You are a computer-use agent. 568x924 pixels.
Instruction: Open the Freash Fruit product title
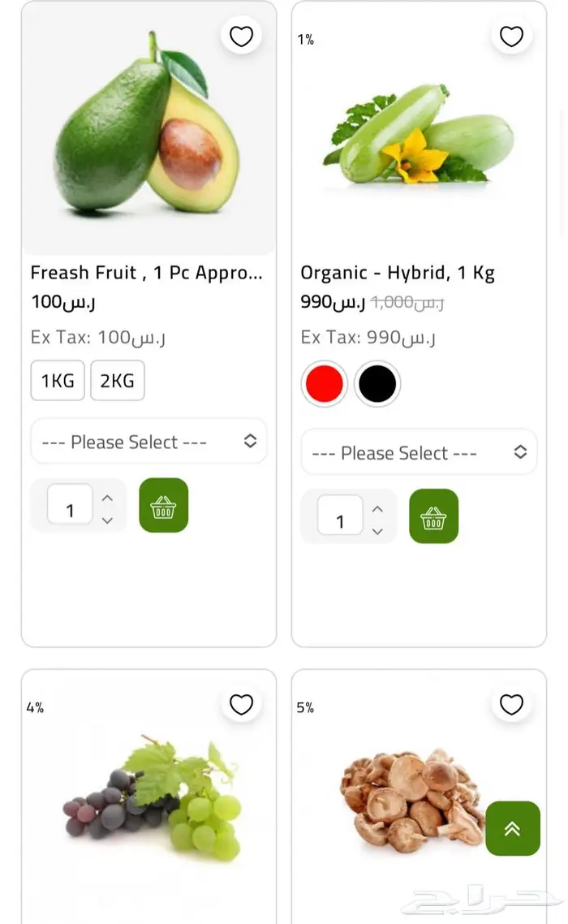pos(147,273)
